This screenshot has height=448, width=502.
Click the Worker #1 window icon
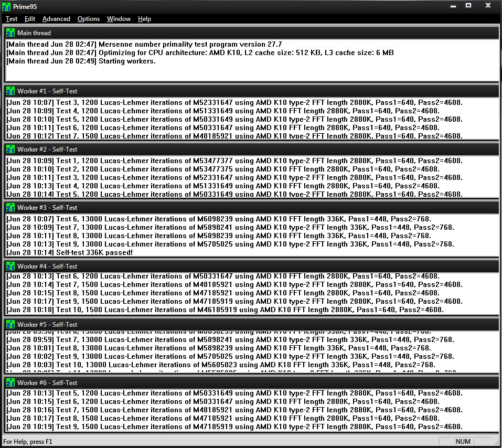(10, 91)
